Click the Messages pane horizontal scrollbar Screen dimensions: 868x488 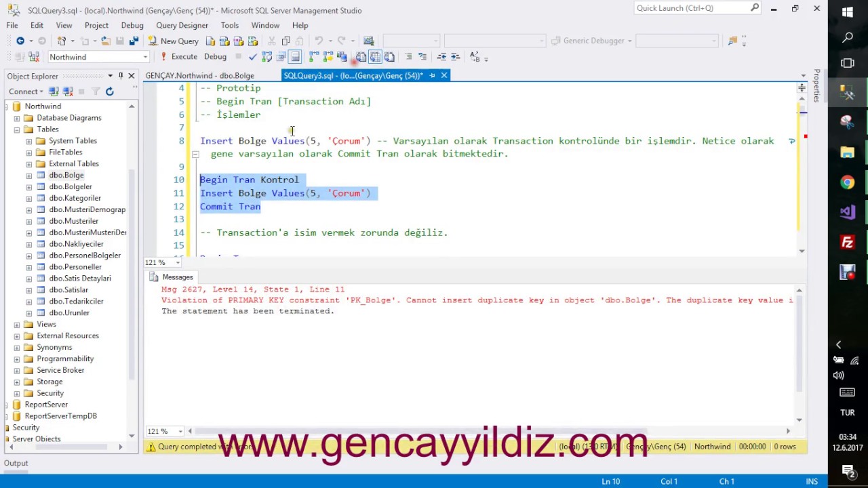[x=488, y=431]
